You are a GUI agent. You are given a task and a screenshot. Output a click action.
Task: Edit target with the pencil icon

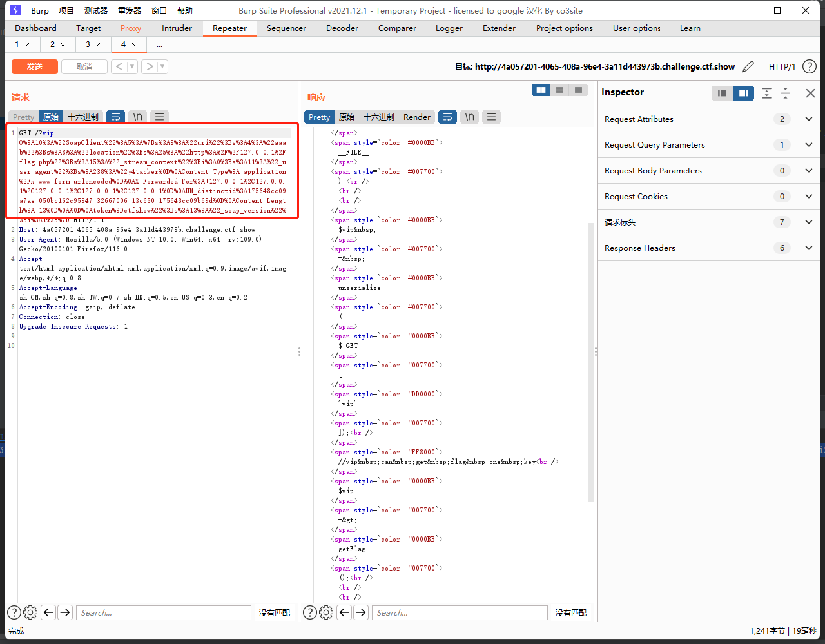tap(748, 66)
